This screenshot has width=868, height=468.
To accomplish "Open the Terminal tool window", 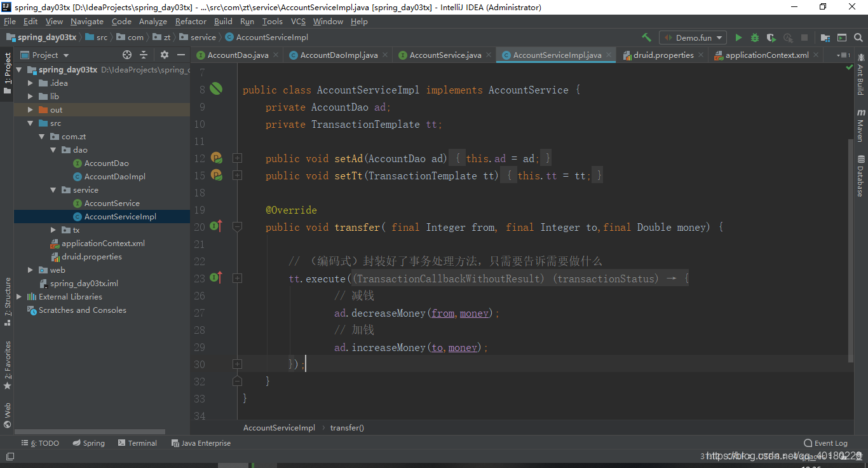I will click(x=137, y=443).
